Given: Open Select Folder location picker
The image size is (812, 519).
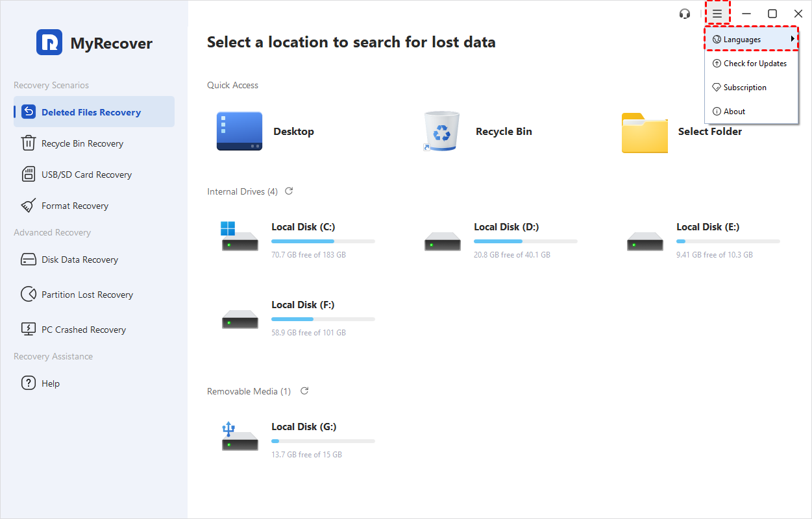Looking at the screenshot, I should pos(644,132).
